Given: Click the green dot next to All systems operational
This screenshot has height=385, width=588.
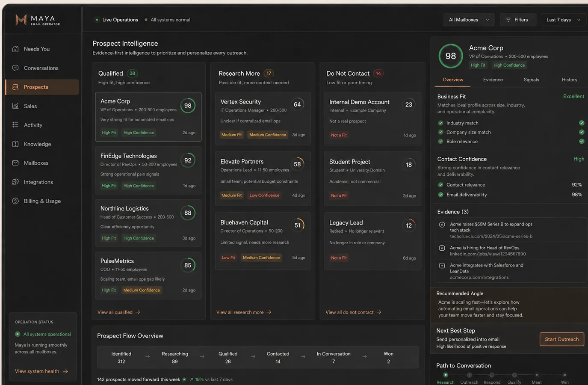Looking at the screenshot, I should [x=18, y=334].
